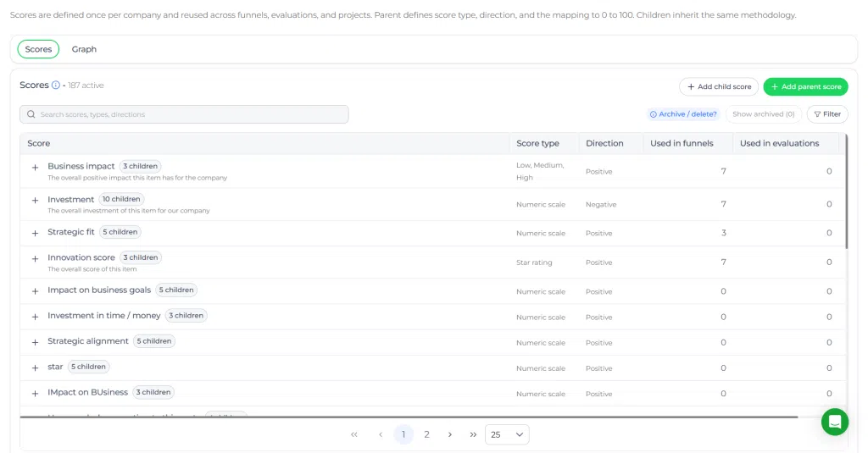The height and width of the screenshot is (453, 868).
Task: Click the vertical table scrollbar
Action: click(847, 191)
